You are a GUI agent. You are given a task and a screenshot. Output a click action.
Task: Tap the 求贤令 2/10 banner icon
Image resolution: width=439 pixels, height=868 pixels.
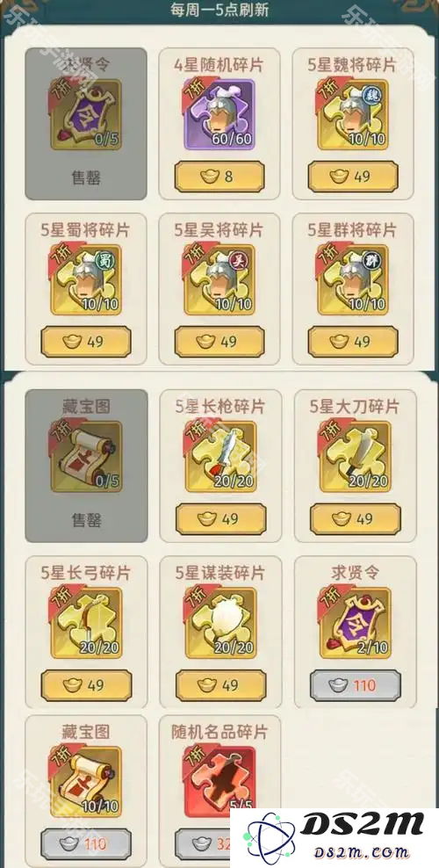pos(355,623)
